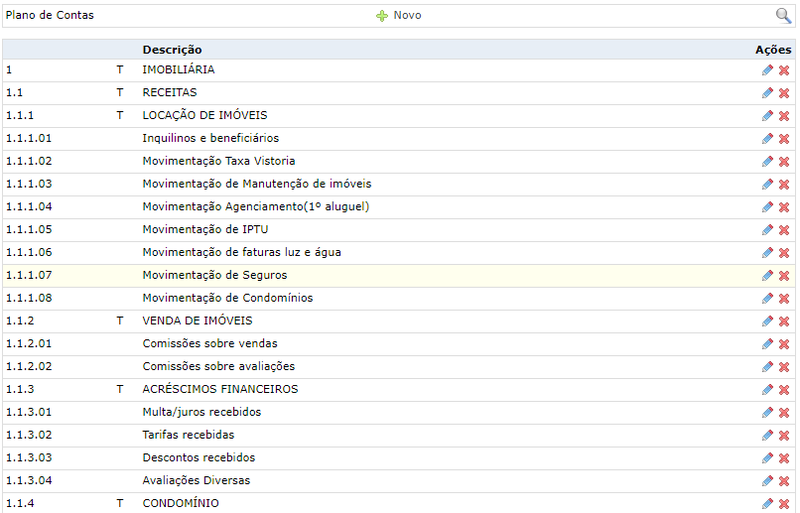Delete the CONDOMÍNIO account
Image resolution: width=800 pixels, height=513 pixels.
(x=784, y=504)
